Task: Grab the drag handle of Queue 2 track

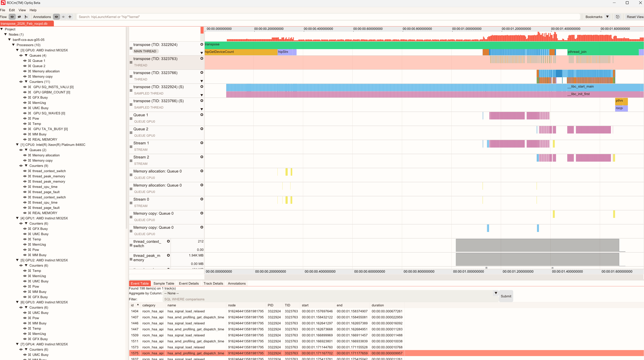Action: point(131,133)
